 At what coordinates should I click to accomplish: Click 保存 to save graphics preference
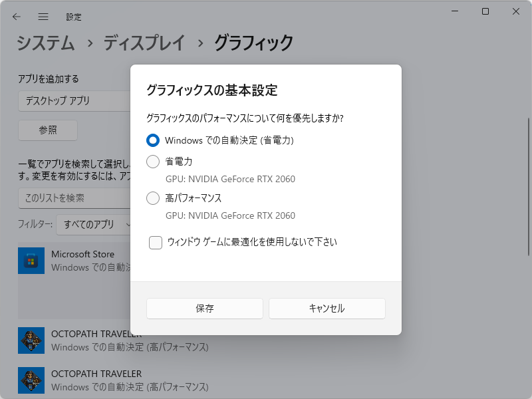(x=204, y=309)
